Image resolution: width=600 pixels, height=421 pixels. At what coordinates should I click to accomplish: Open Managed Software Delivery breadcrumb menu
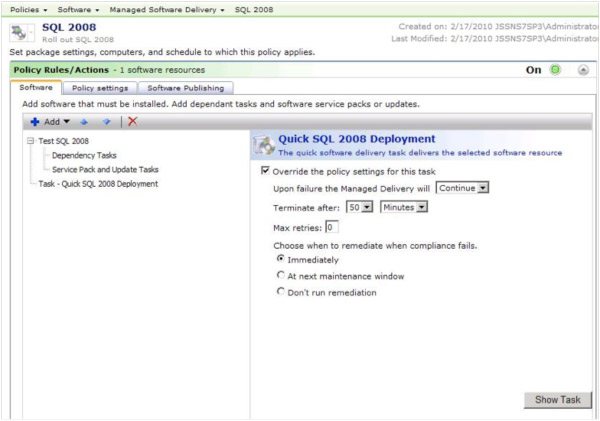(167, 10)
